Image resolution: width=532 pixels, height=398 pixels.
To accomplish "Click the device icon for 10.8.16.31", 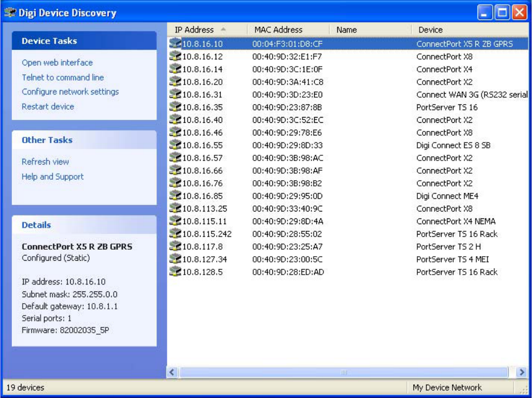I will (175, 94).
